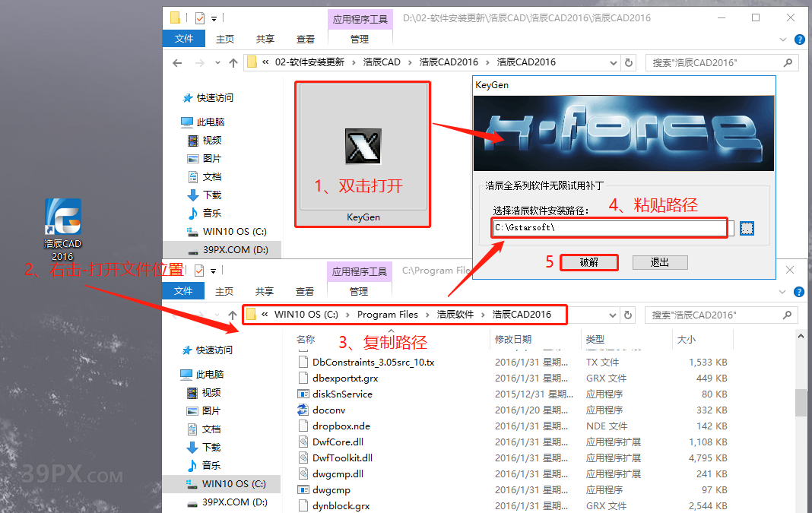
Task: Click up arrow in bottom Explorer window
Action: tap(233, 315)
